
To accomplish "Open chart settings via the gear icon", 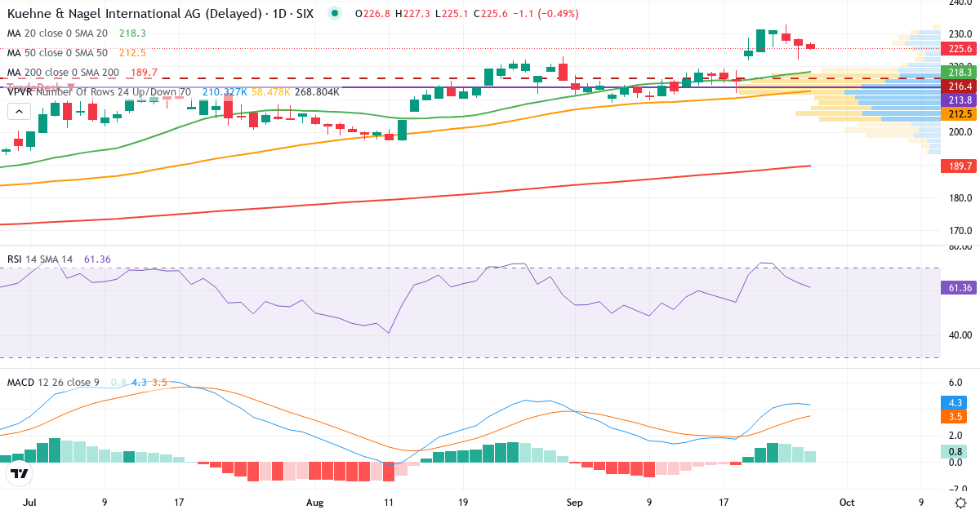I will (x=960, y=503).
